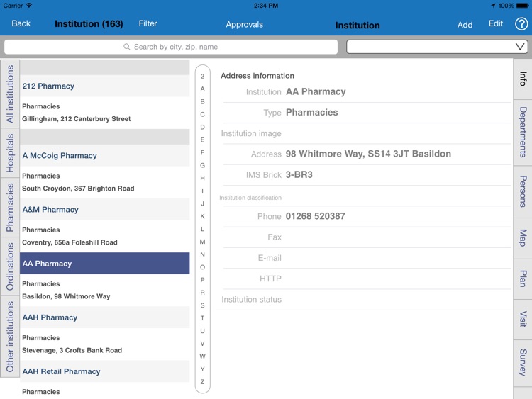Screen dimensions: 532x399
Task: Tap the battery indicator icon
Action: (x=523, y=6)
